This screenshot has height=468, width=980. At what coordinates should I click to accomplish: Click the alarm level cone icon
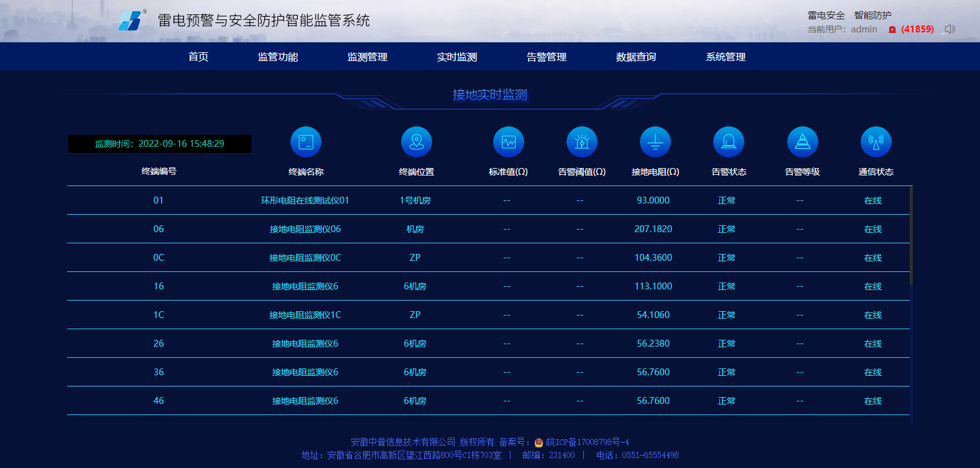coord(803,142)
